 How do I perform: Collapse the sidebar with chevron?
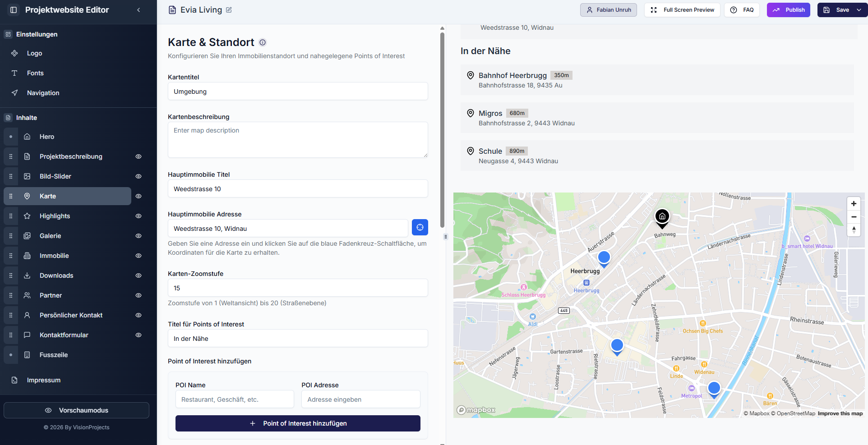[x=139, y=10]
